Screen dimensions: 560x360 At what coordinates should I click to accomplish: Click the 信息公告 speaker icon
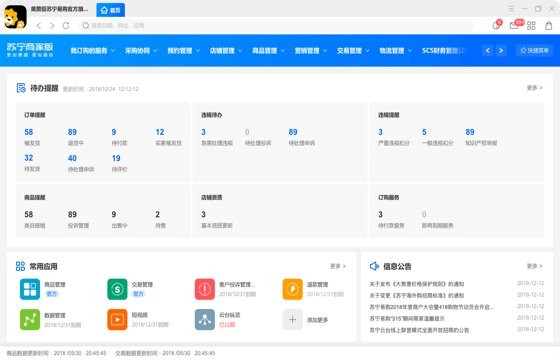[374, 266]
